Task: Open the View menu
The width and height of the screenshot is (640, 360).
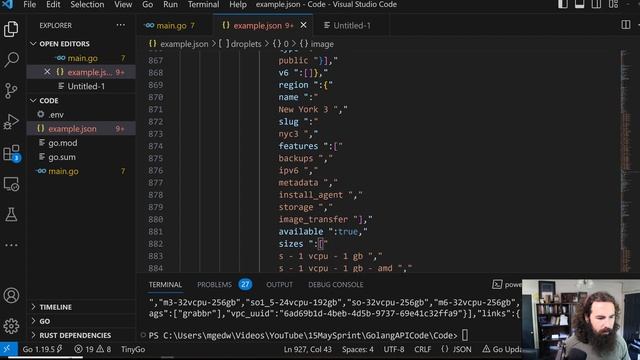Action: (x=123, y=4)
